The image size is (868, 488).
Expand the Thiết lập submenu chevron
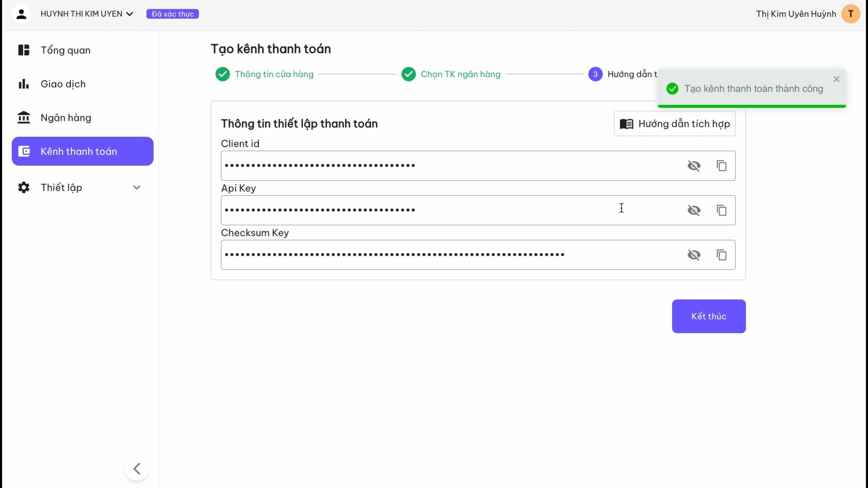pyautogui.click(x=137, y=187)
